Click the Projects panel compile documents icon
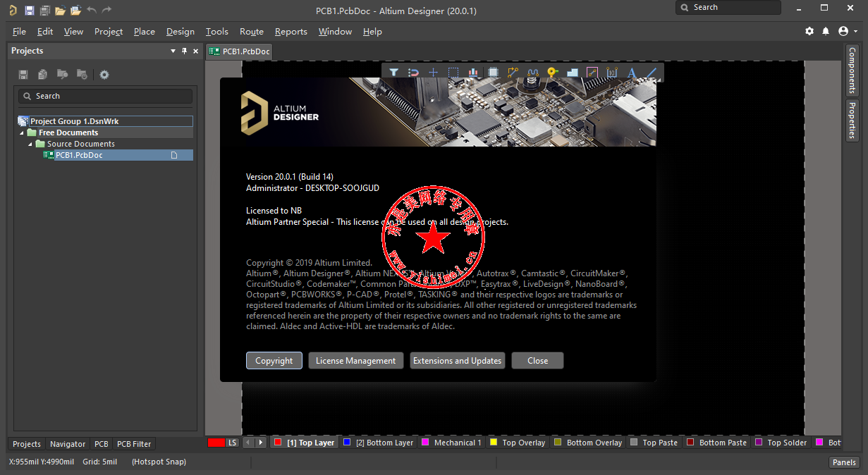This screenshot has height=475, width=868. [43, 75]
